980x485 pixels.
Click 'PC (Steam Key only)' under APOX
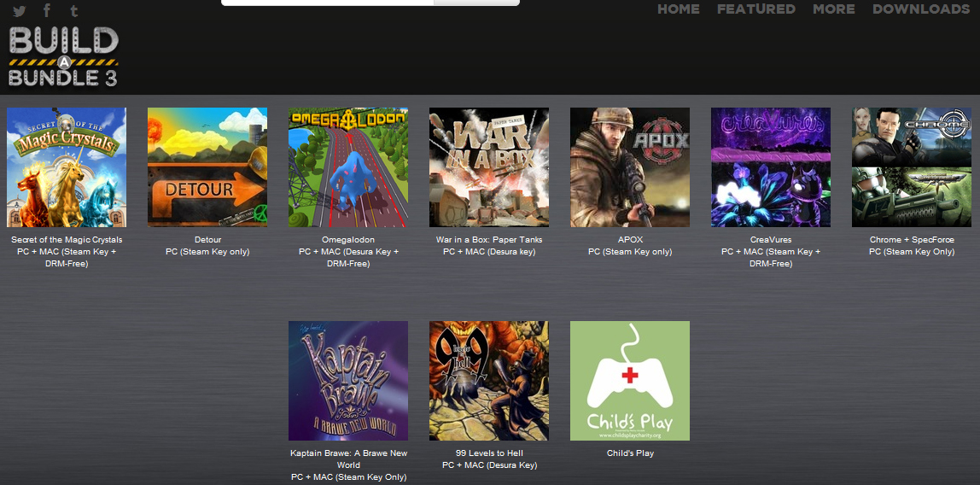(x=630, y=252)
